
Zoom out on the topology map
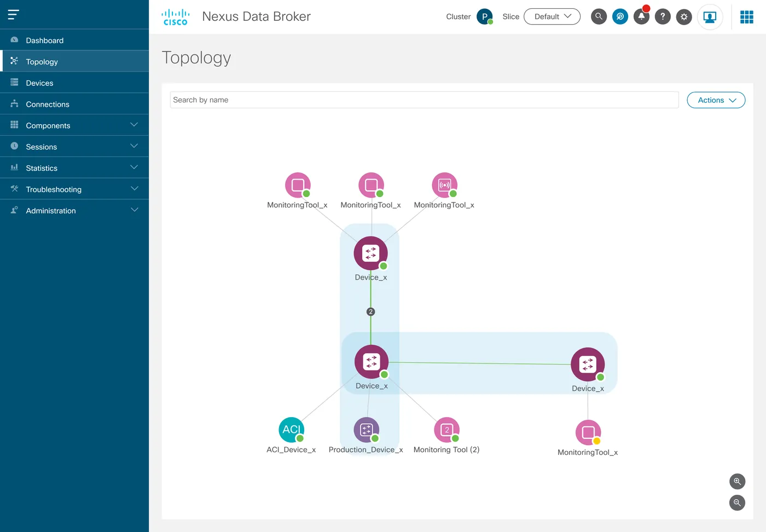point(738,503)
